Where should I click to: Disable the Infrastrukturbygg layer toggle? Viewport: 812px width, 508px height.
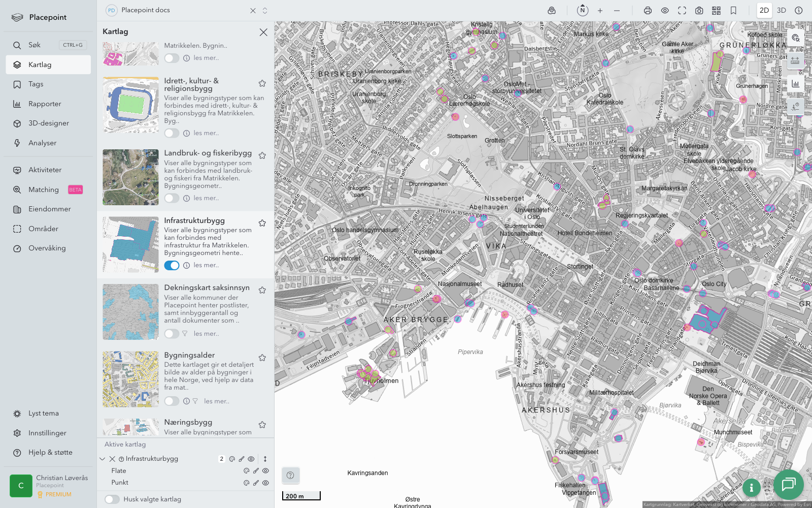tap(172, 265)
